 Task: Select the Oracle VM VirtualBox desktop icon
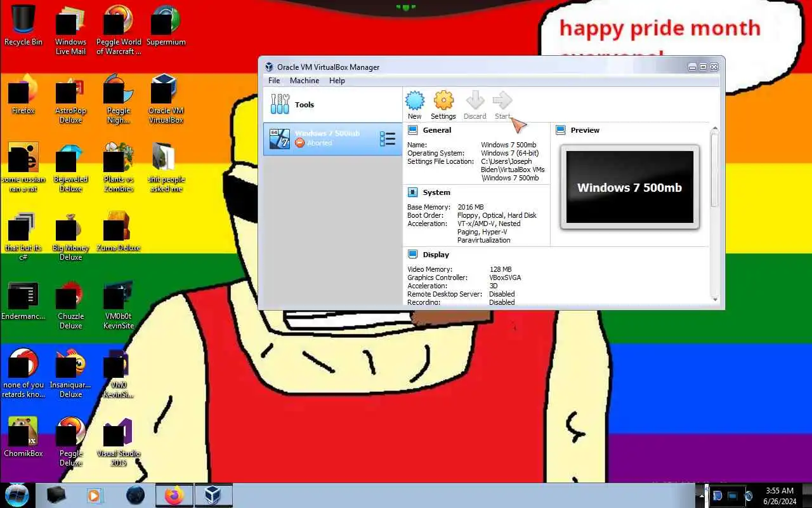(166, 99)
